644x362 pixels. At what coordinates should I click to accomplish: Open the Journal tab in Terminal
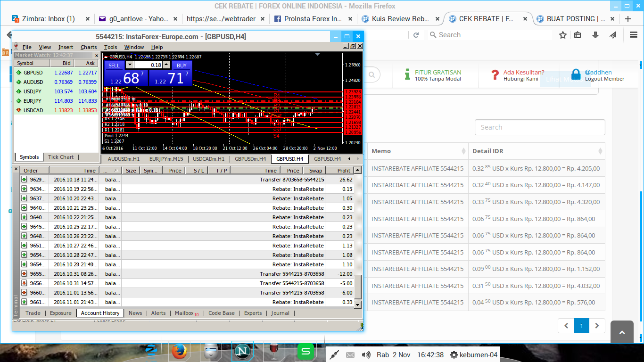tap(280, 313)
